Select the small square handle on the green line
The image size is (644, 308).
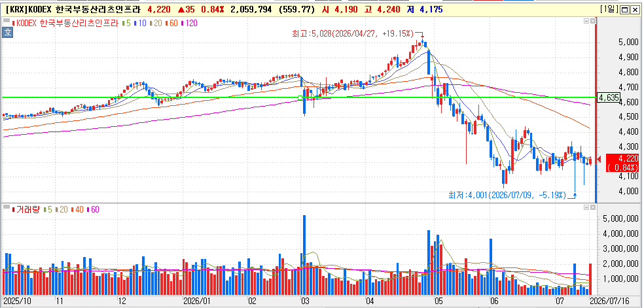coord(300,97)
